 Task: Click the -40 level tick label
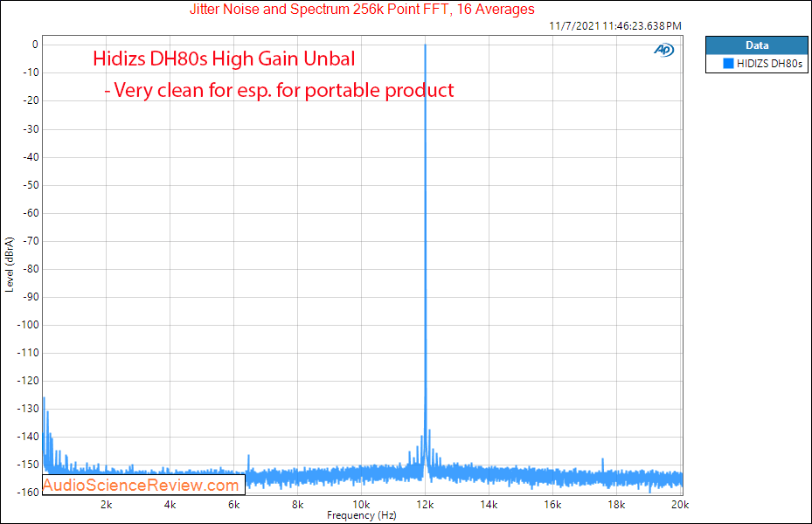pos(31,156)
